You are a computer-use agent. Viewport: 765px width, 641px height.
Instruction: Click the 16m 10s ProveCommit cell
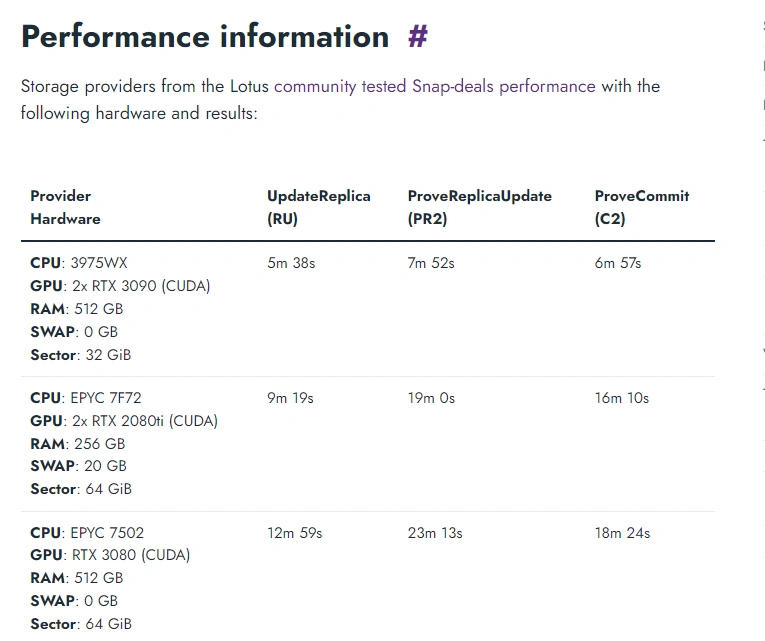(x=622, y=398)
